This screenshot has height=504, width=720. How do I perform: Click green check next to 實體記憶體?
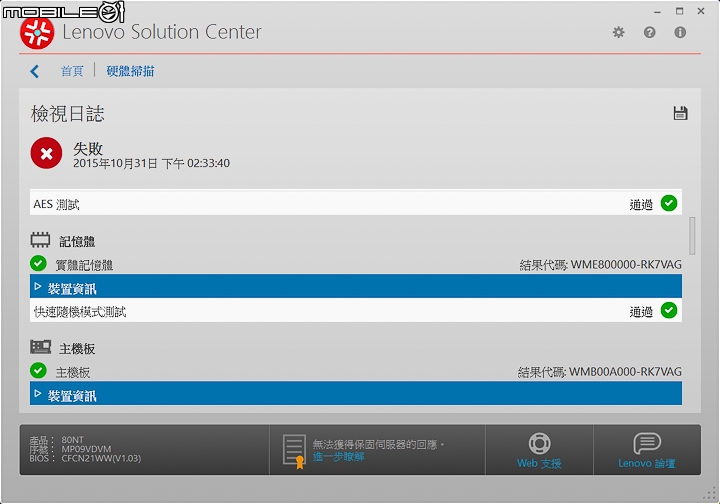click(x=38, y=263)
